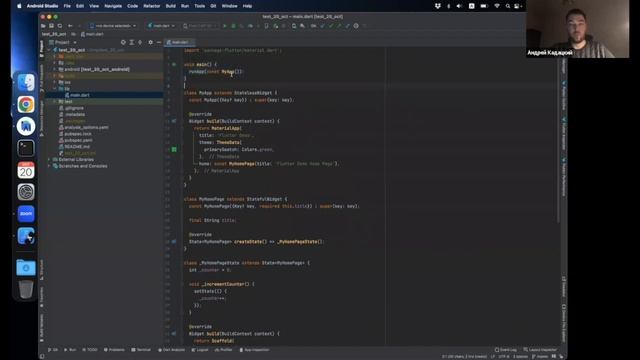Click the Locate target icon in Project panel
The height and width of the screenshot is (360, 640).
coord(123,42)
